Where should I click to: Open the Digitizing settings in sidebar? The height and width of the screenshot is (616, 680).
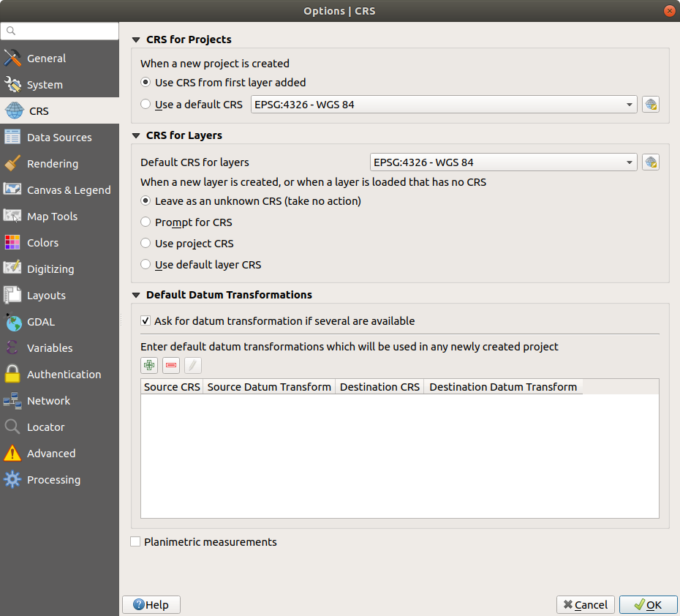click(50, 269)
